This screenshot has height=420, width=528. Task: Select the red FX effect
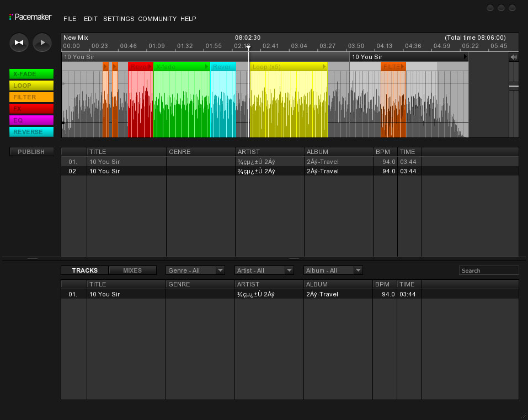coord(31,109)
